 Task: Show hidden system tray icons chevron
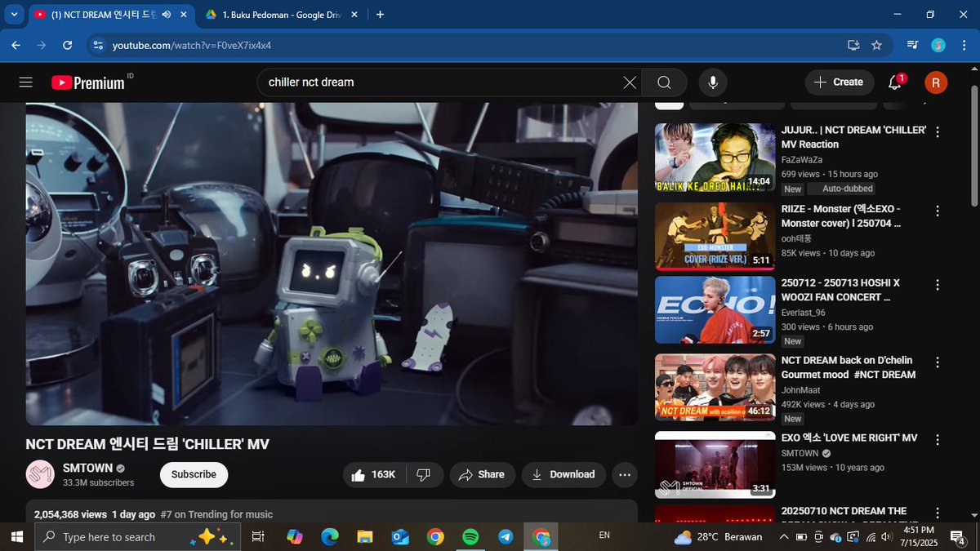coord(783,536)
